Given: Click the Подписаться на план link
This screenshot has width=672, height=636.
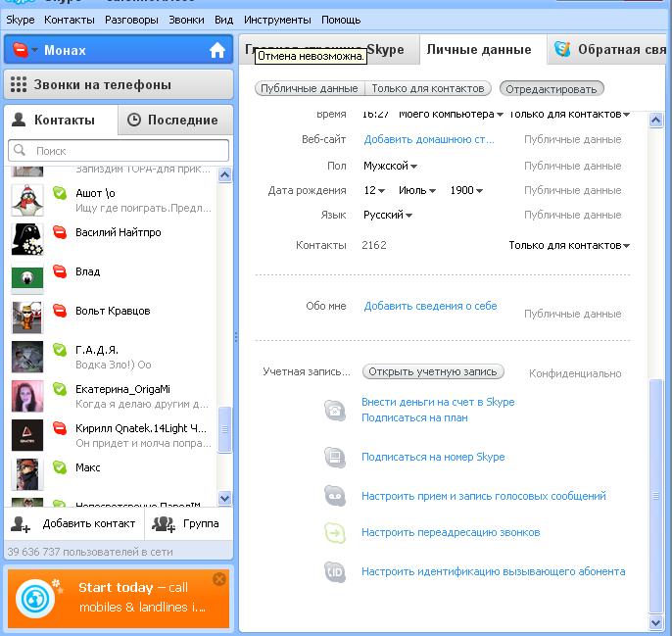Looking at the screenshot, I should (414, 417).
